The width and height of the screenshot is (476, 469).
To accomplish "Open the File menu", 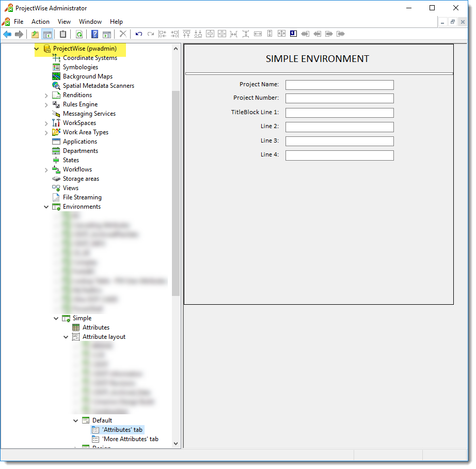I will 19,22.
